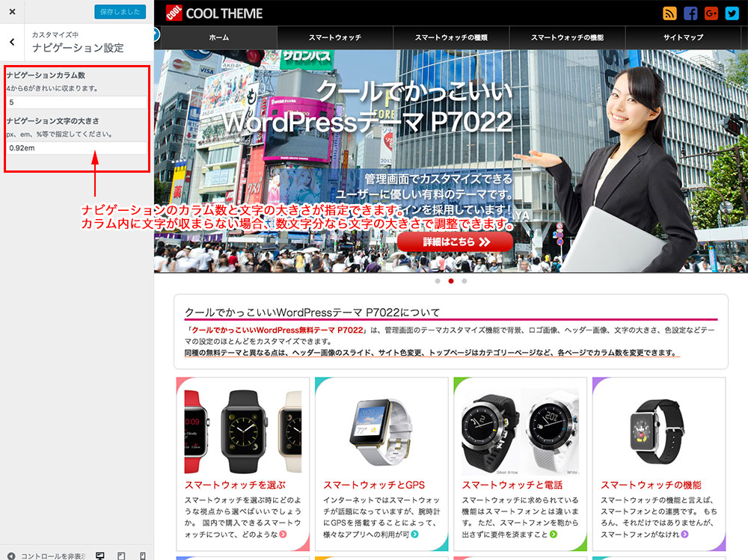Select the サイトマップ navigation tab

(x=683, y=37)
